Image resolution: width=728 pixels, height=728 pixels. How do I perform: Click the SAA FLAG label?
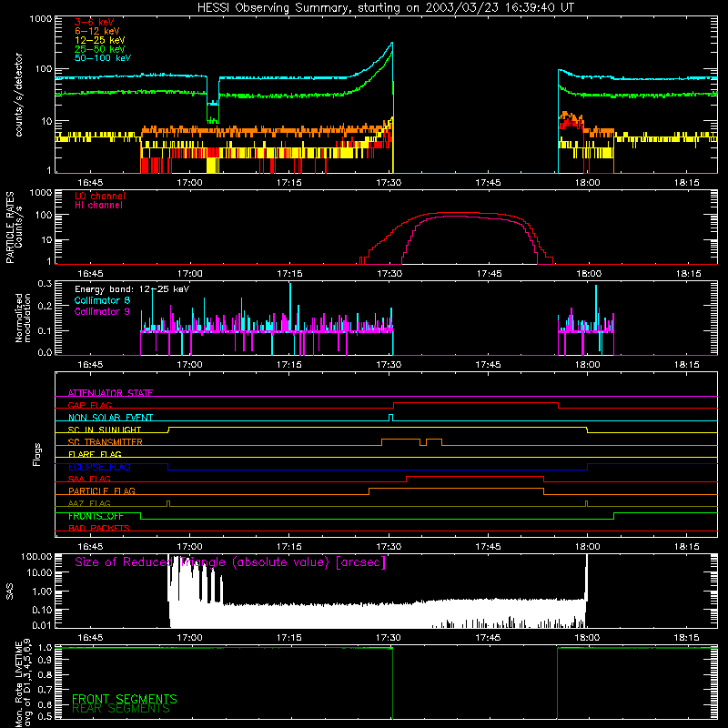(x=89, y=479)
